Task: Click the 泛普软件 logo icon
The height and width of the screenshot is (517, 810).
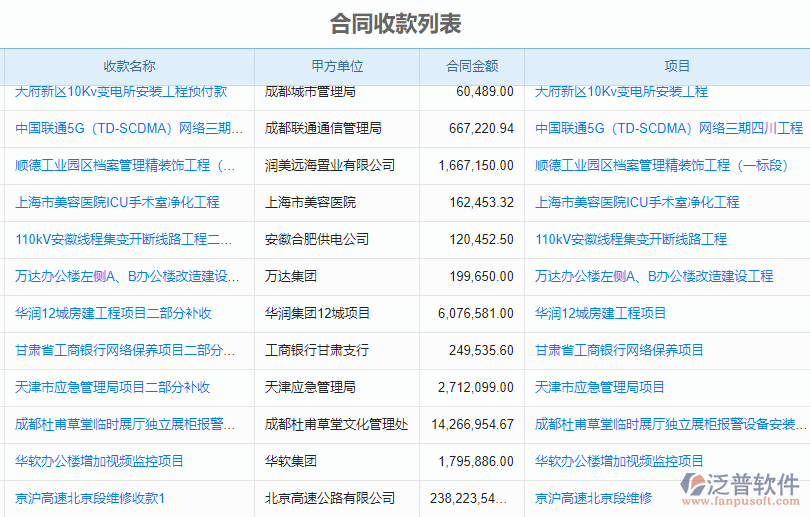Action: coord(698,485)
